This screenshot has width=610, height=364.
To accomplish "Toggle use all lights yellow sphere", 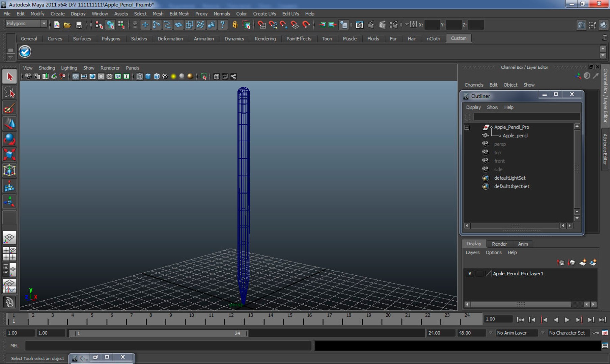I will pyautogui.click(x=173, y=77).
